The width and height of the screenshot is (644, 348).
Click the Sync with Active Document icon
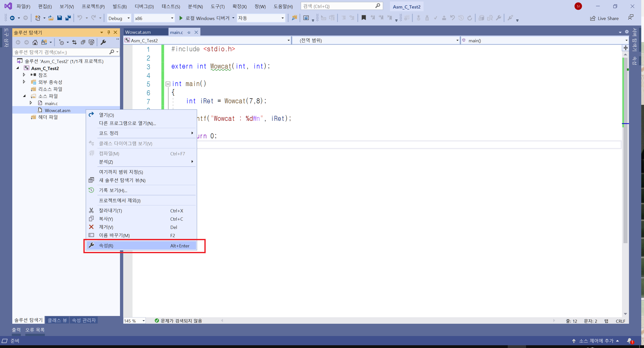tap(74, 42)
